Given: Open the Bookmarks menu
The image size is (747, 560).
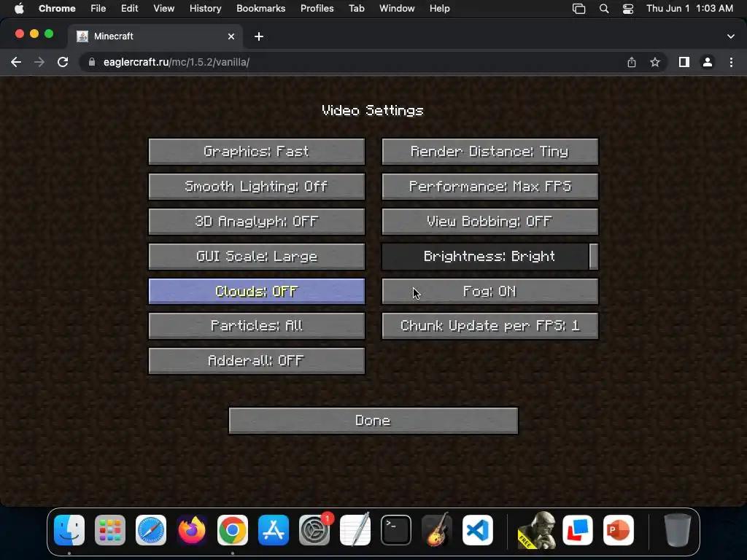Looking at the screenshot, I should (x=261, y=9).
